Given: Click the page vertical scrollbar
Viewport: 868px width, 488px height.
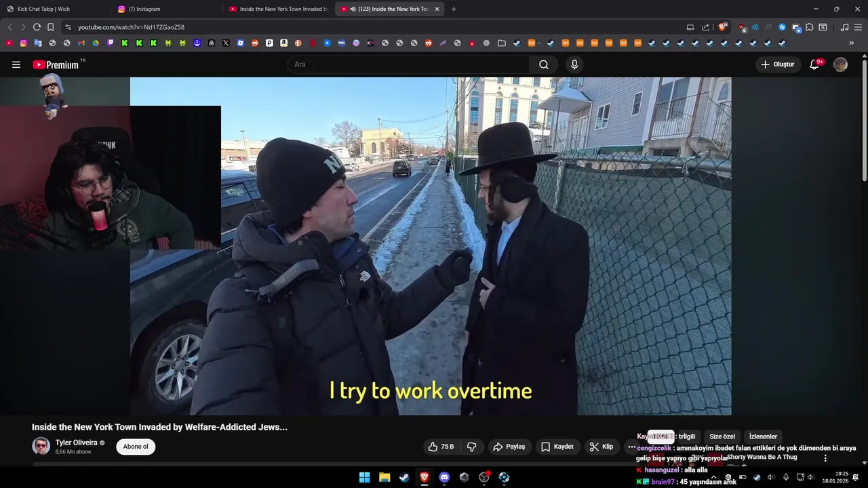Looking at the screenshot, I should click(x=864, y=122).
